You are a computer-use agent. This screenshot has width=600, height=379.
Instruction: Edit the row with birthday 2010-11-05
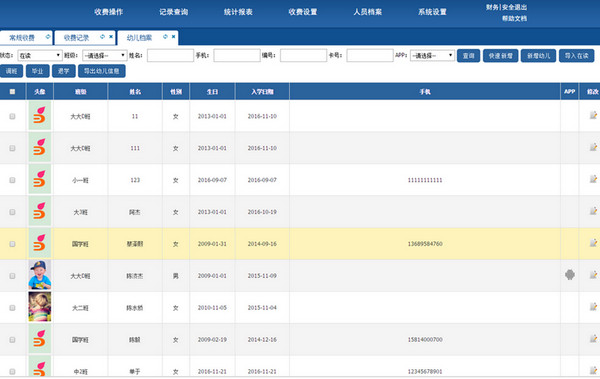[593, 306]
